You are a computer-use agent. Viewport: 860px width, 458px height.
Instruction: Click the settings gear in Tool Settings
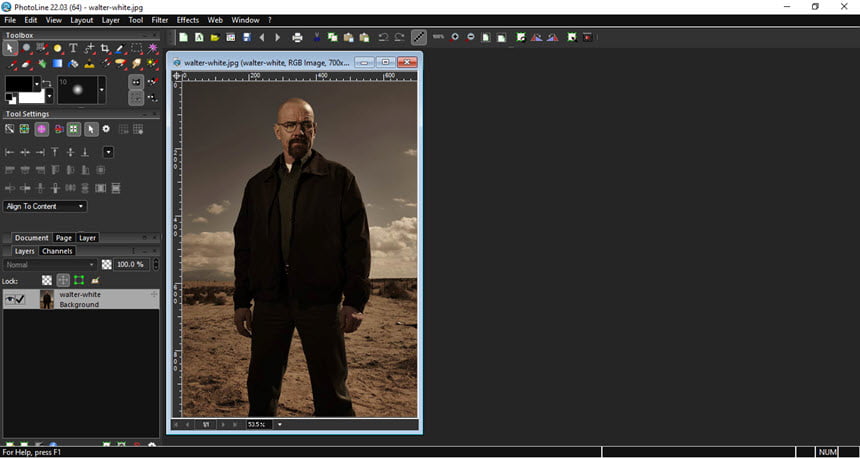pos(106,129)
